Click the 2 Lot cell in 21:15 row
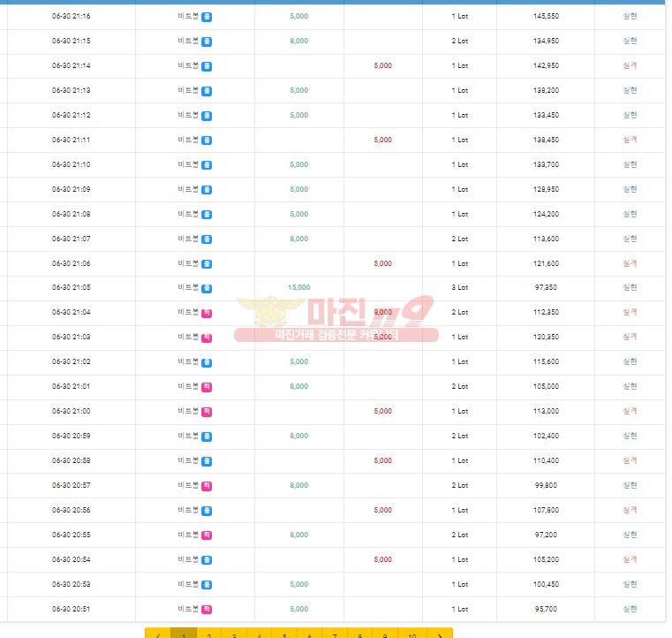This screenshot has width=672, height=638. tap(460, 42)
